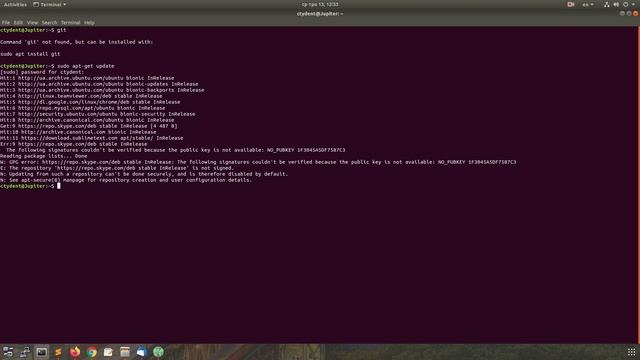The image size is (640, 360).
Task: Click the Hit:2 bionic-updates InRelease line
Action: coord(99,84)
